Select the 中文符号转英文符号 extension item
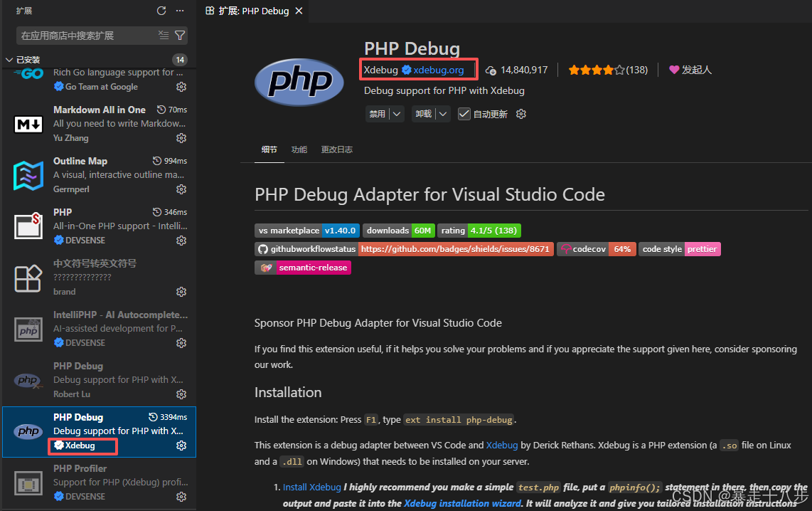The width and height of the screenshot is (812, 511). point(99,278)
